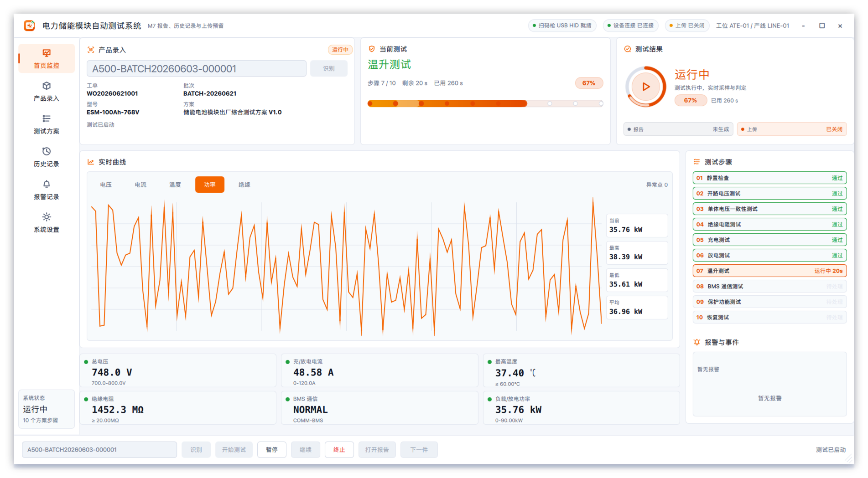This screenshot has height=478, width=868.
Task: Open 历史记录 clock icon in sidebar
Action: (47, 151)
